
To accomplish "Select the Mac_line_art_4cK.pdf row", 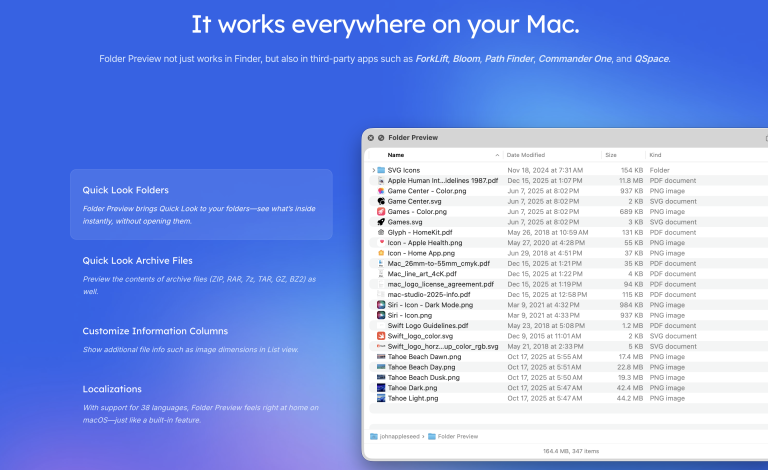I will [x=568, y=274].
